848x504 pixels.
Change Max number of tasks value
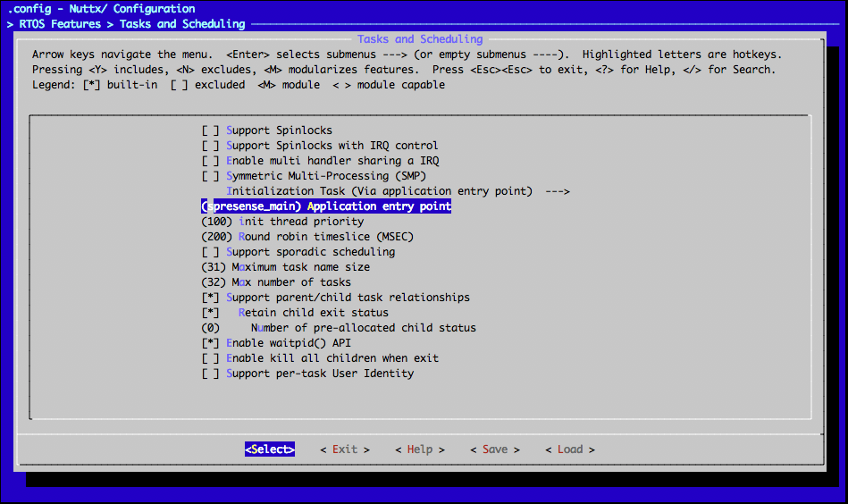point(276,282)
